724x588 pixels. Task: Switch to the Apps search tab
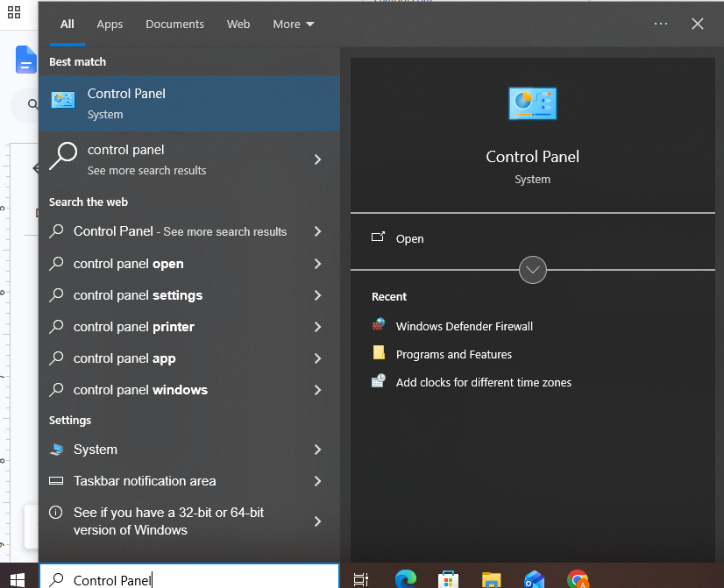pyautogui.click(x=110, y=24)
